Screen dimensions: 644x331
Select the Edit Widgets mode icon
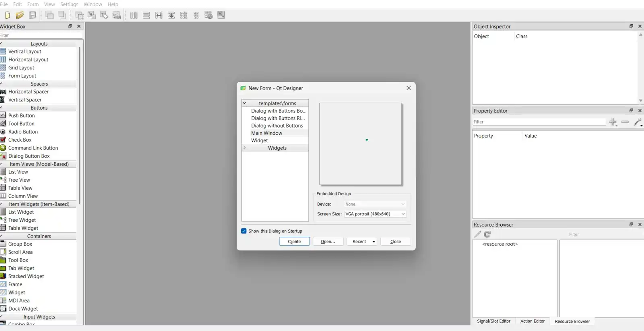79,15
